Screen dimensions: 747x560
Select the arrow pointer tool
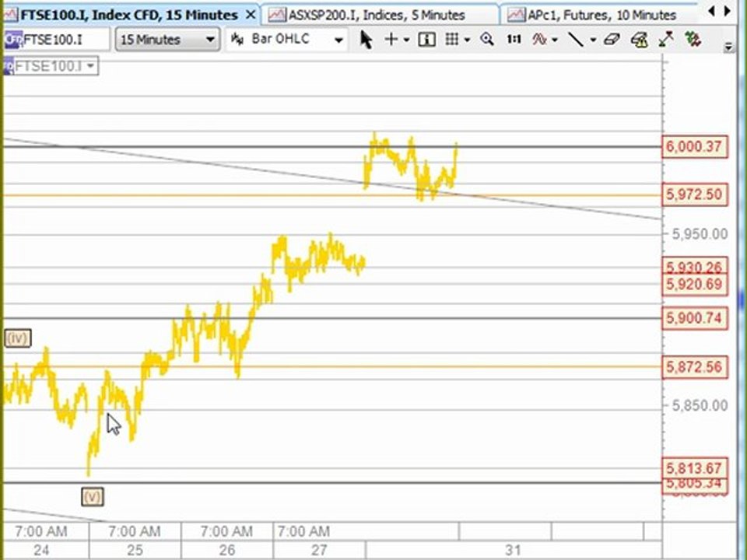pyautogui.click(x=366, y=40)
